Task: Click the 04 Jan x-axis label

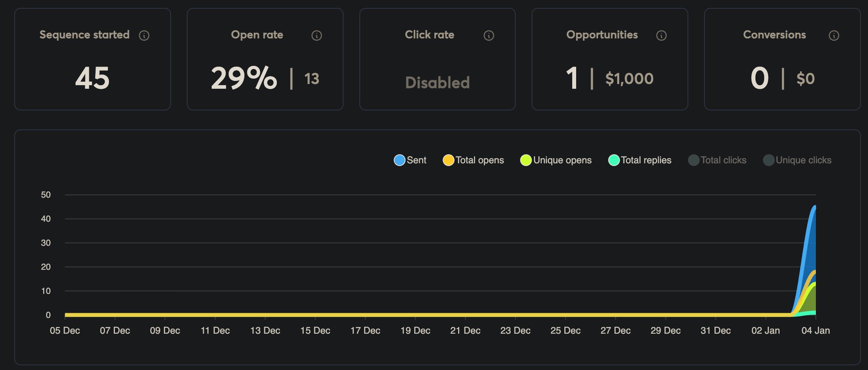Action: click(815, 331)
